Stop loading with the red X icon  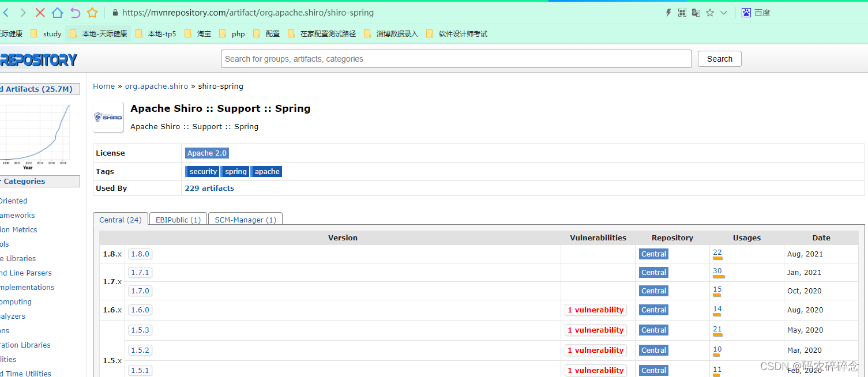click(x=40, y=13)
